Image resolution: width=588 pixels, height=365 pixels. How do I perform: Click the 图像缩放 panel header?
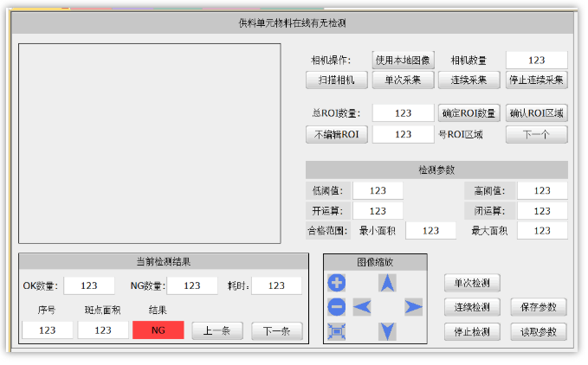[x=375, y=262]
